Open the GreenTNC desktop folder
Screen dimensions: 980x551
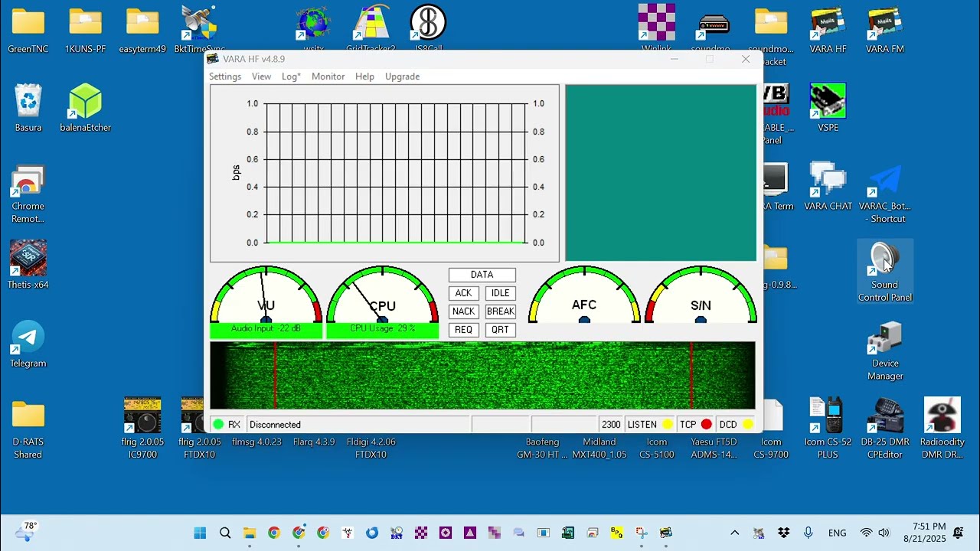[x=28, y=31]
